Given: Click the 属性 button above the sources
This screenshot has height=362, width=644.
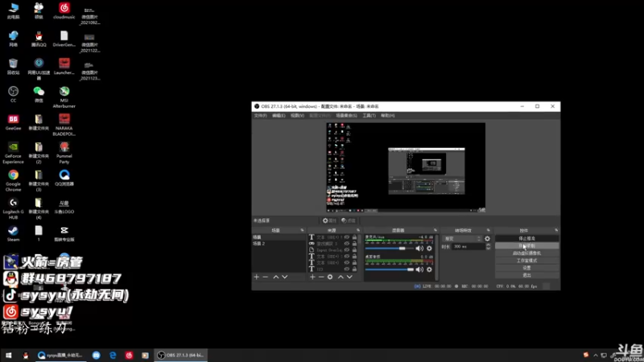Looking at the screenshot, I should point(329,220).
